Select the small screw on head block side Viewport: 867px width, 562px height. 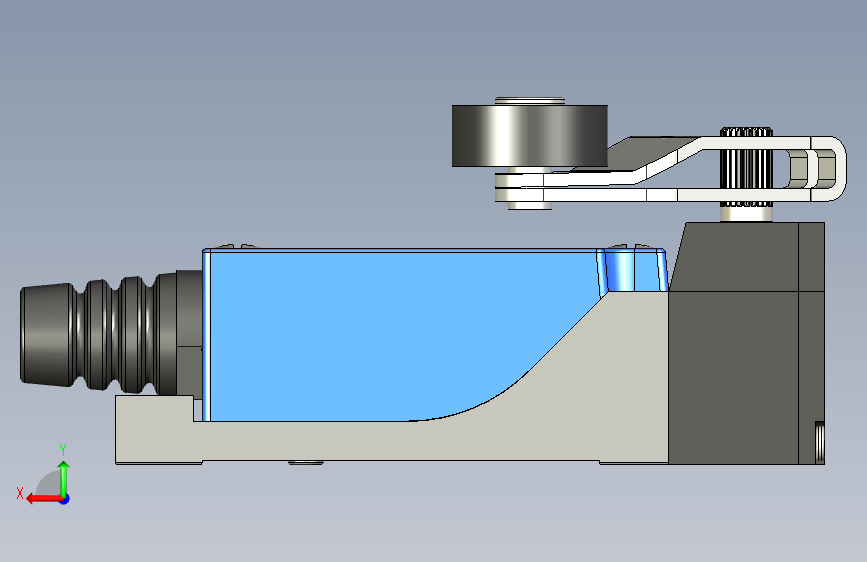(x=819, y=442)
